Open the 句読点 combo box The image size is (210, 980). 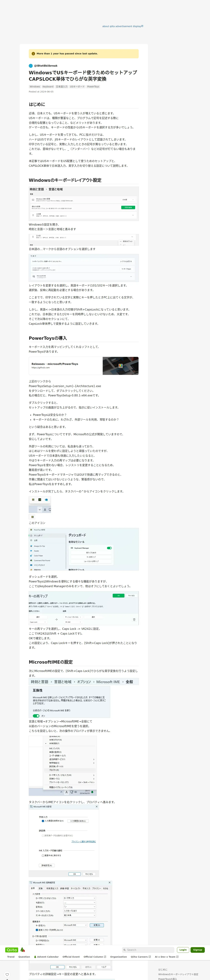point(79,902)
